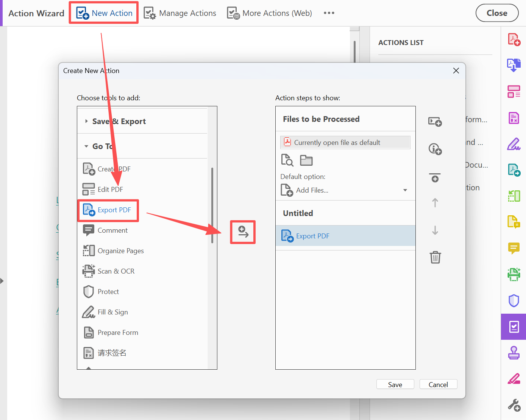
Task: Click the tools list vertical scrollbar
Action: point(212,205)
